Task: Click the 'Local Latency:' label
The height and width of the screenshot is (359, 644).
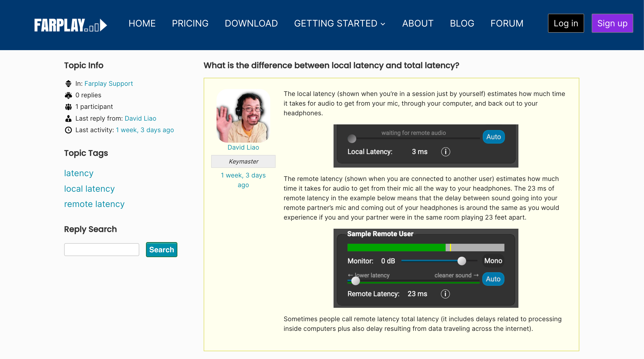Action: coord(370,152)
